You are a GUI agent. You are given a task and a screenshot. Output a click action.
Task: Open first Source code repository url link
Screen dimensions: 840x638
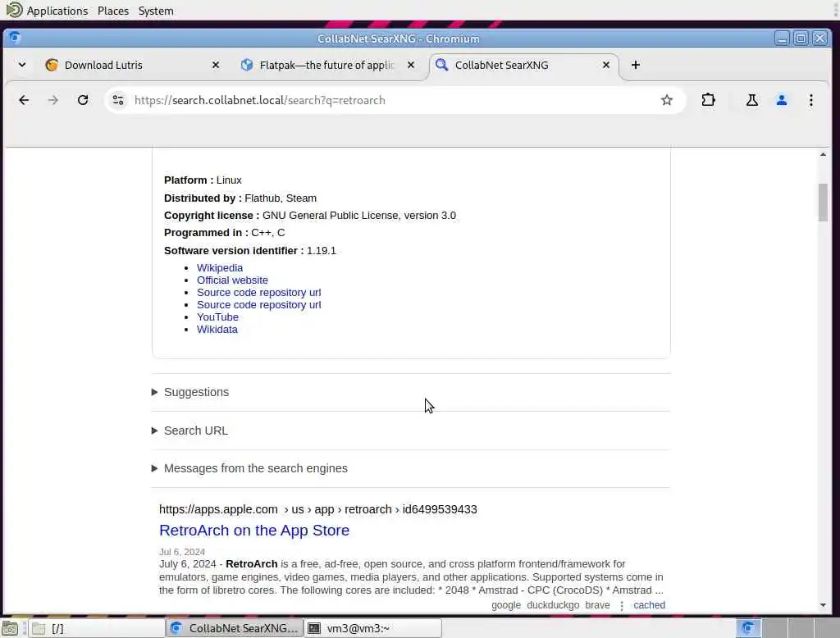pos(258,293)
